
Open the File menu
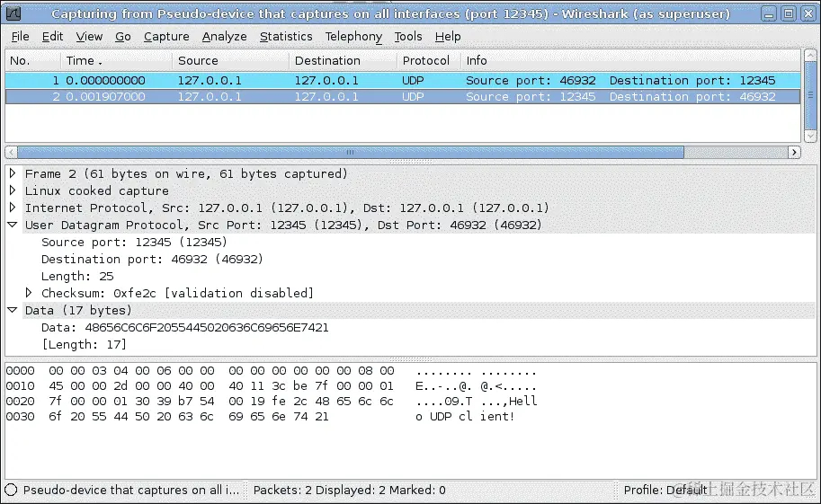pyautogui.click(x=20, y=36)
